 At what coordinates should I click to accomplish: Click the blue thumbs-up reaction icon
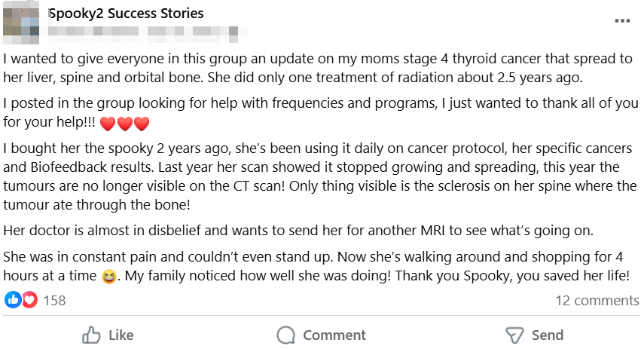tap(13, 300)
